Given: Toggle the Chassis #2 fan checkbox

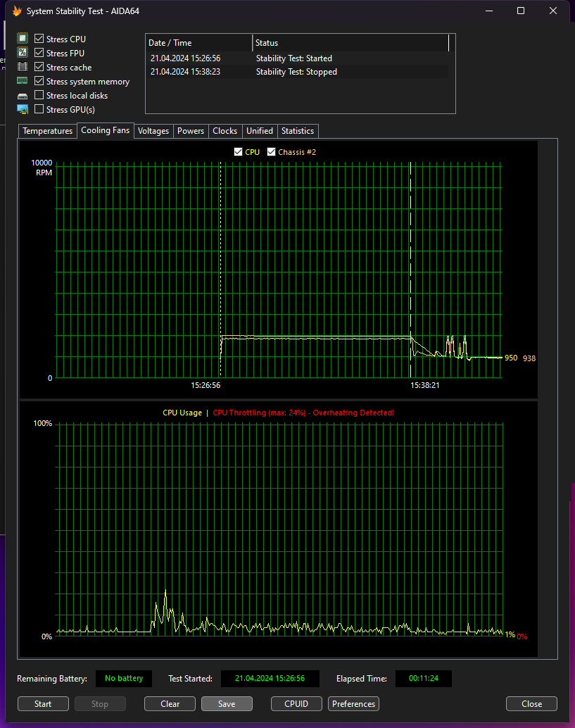Looking at the screenshot, I should [271, 152].
